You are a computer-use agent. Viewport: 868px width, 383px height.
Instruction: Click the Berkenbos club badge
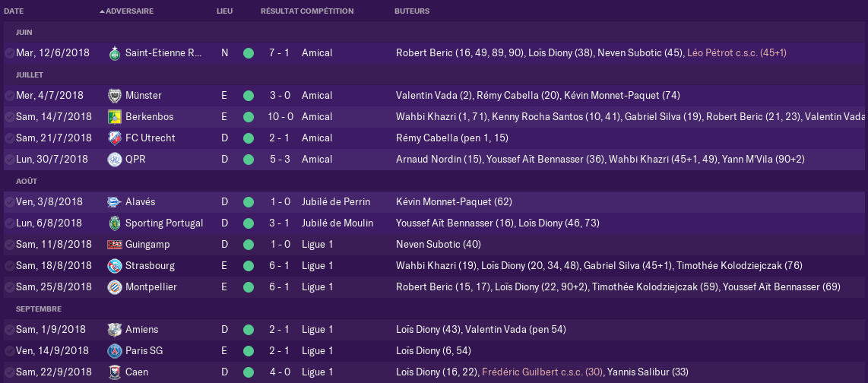point(115,117)
